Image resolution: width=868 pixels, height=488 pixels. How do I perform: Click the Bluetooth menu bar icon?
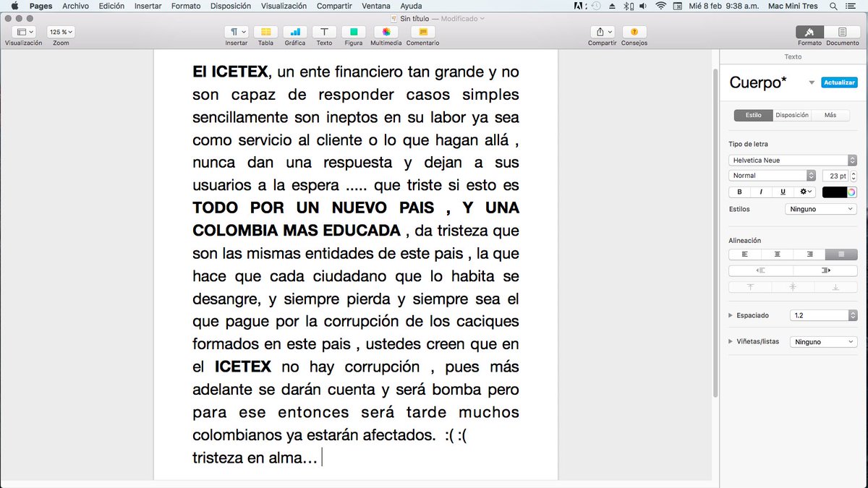[x=629, y=6]
